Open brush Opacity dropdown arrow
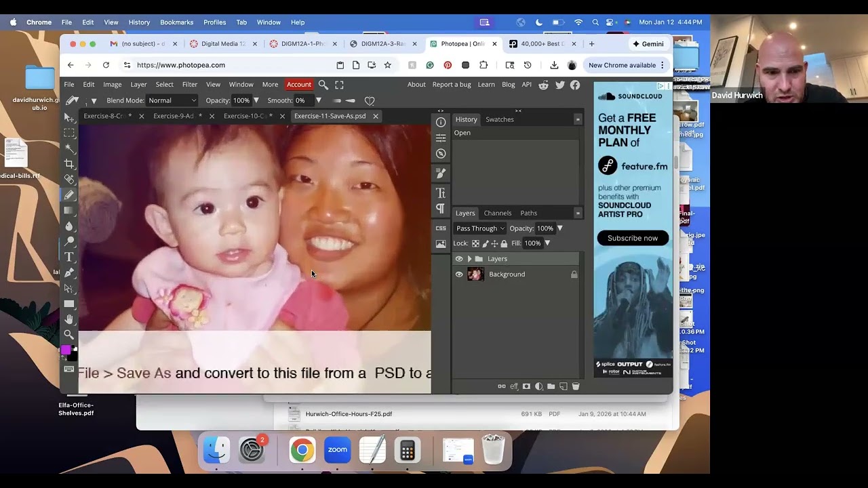The width and height of the screenshot is (868, 488). click(256, 100)
